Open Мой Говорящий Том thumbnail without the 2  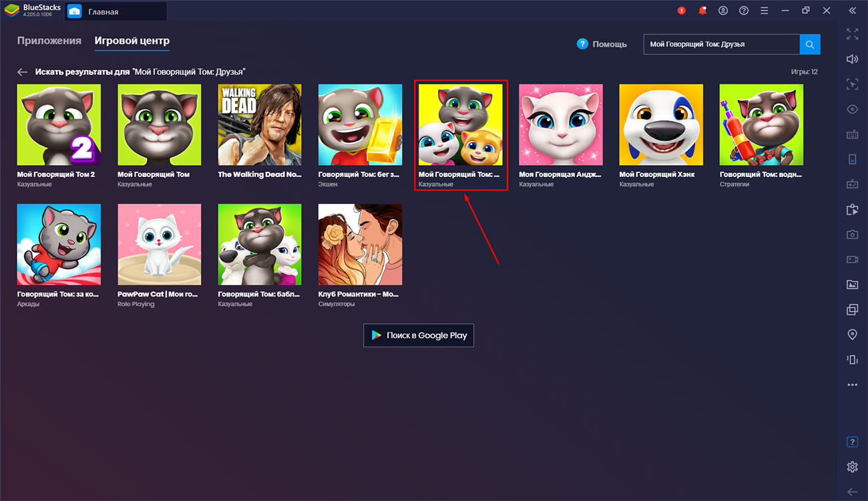160,124
